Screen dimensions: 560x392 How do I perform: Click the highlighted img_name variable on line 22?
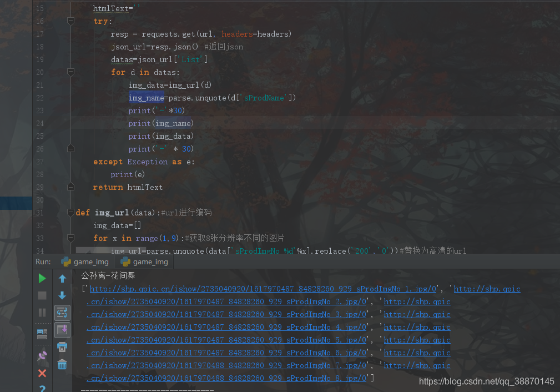pos(146,98)
